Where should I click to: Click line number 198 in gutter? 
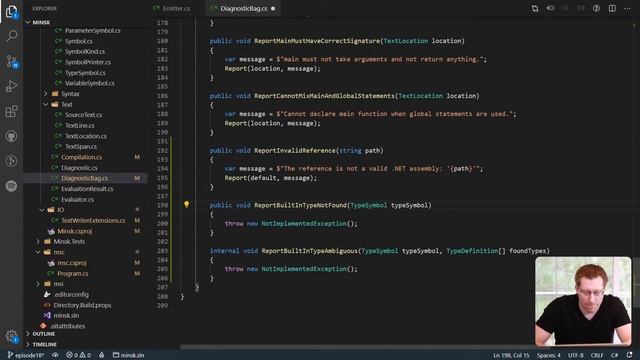tap(162, 205)
